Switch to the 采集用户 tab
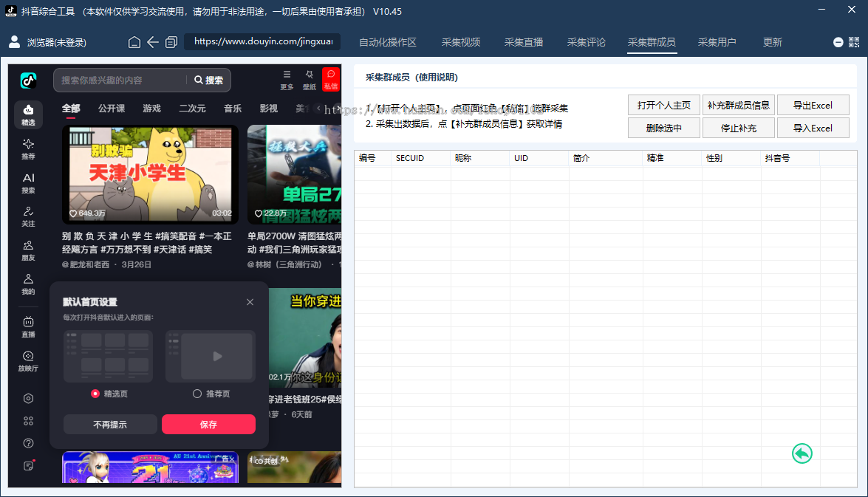 point(717,42)
